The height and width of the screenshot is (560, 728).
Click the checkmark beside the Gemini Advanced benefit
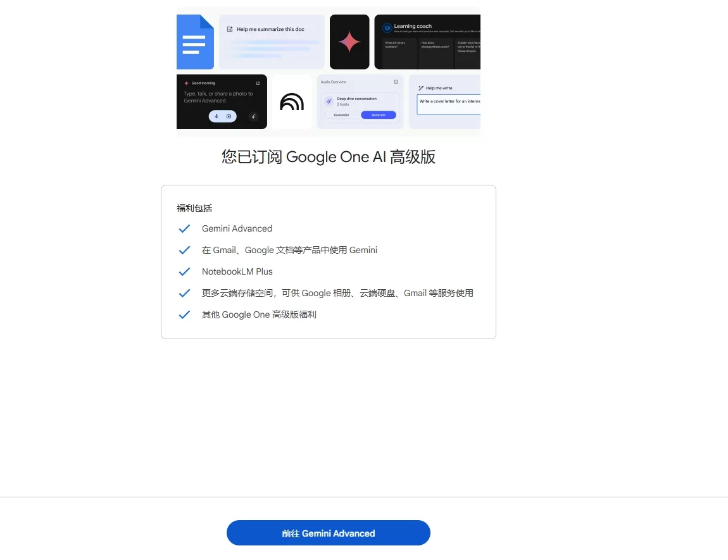point(184,228)
